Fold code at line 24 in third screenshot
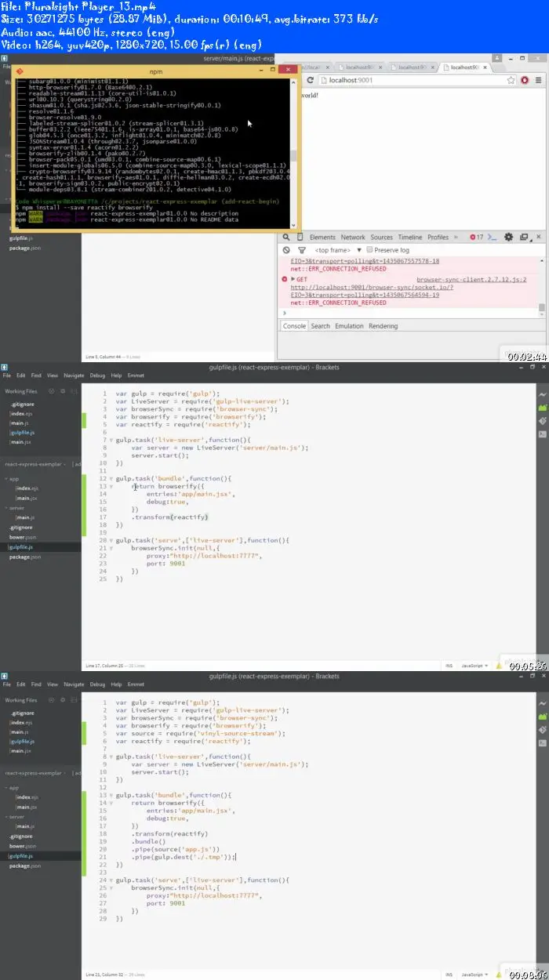The image size is (549, 980). (x=111, y=880)
